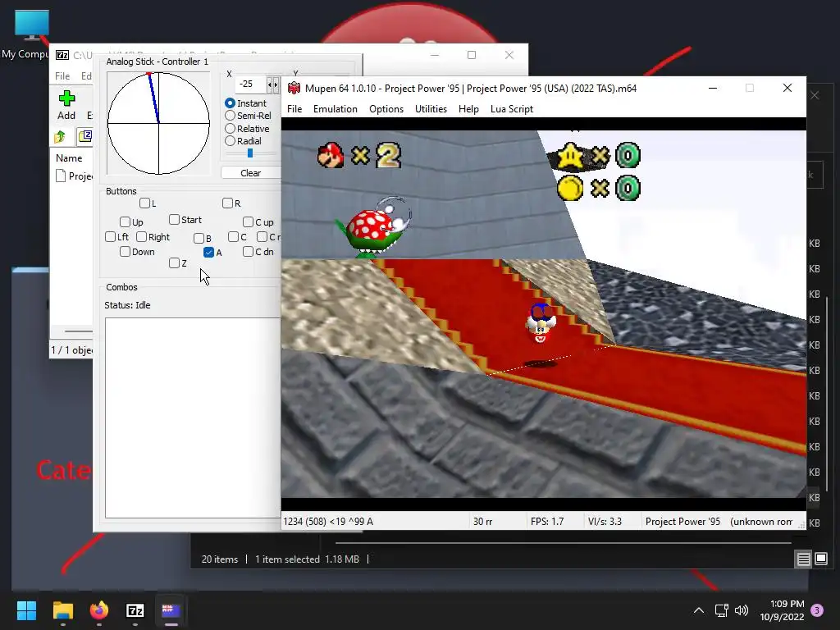Open notification badge showing 3

tap(817, 610)
